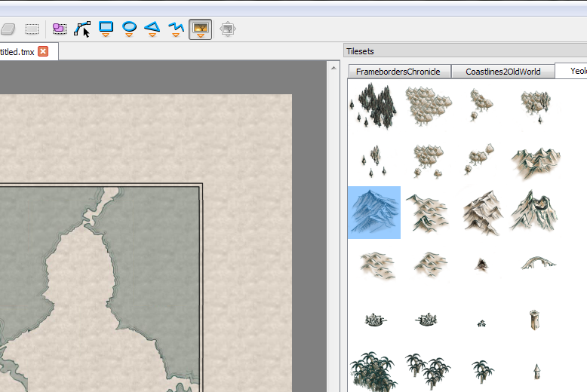587x392 pixels.
Task: Choose the sparse drifting trees tile
Action: tap(479, 158)
